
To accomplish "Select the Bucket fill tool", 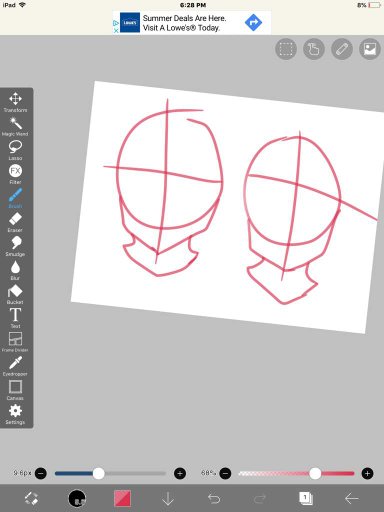I will [15, 294].
